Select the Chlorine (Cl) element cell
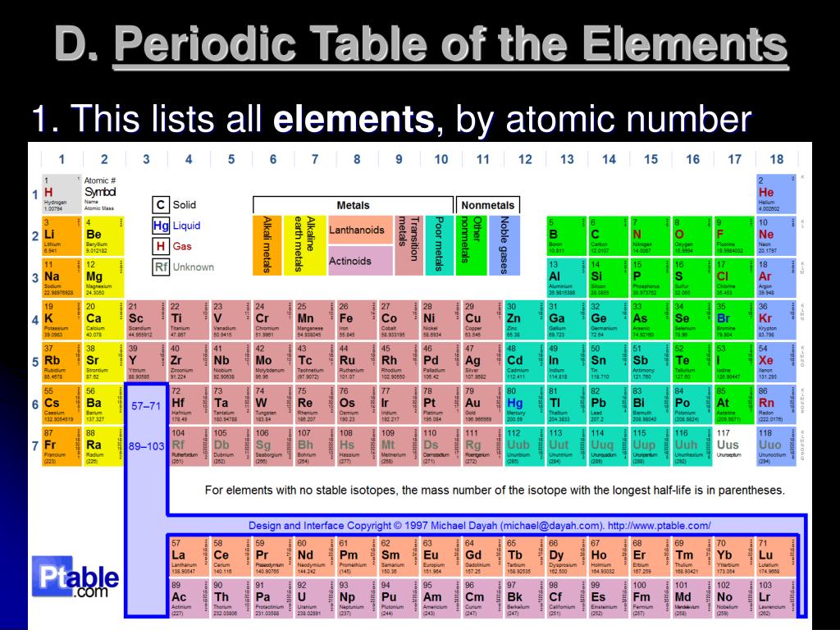Viewport: 840px width, 630px height. pos(734,278)
